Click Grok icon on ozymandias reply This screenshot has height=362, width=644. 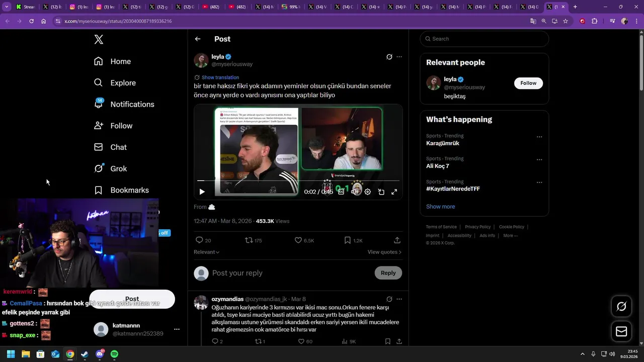click(389, 299)
